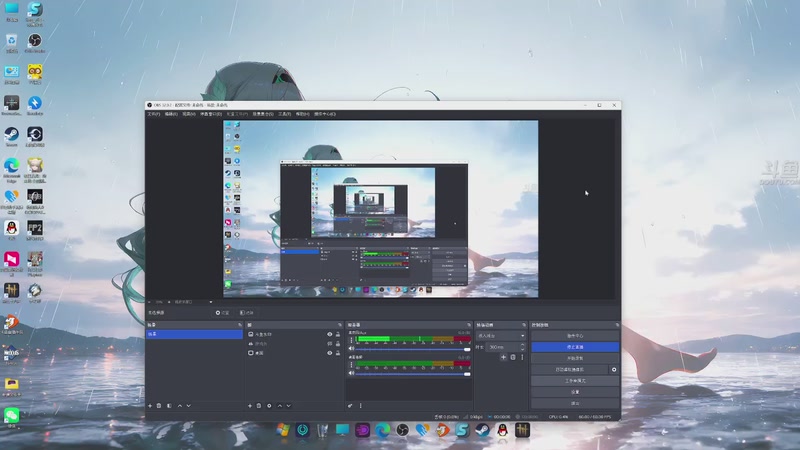800x450 pixels.
Task: Delete the selected scene with trash icon
Action: 159,406
